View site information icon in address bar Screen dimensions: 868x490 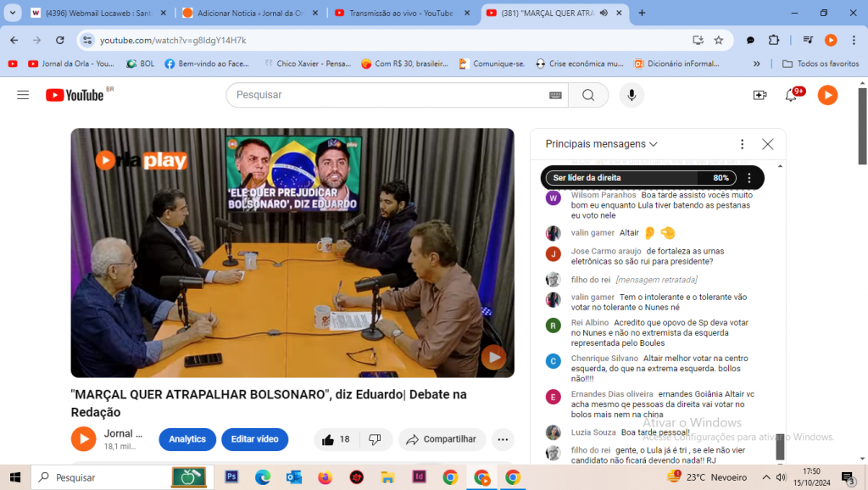pos(87,40)
